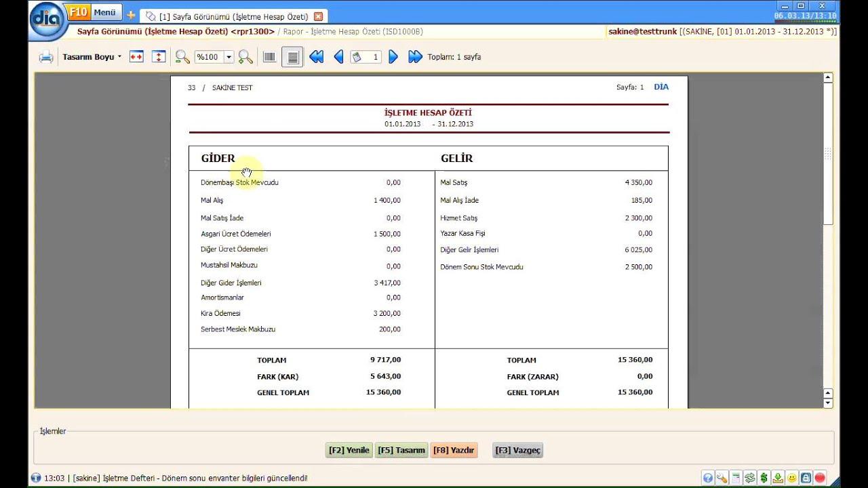Click the Diğer Gider İşlemleri row
Screen dimensions: 868x488
300,283
